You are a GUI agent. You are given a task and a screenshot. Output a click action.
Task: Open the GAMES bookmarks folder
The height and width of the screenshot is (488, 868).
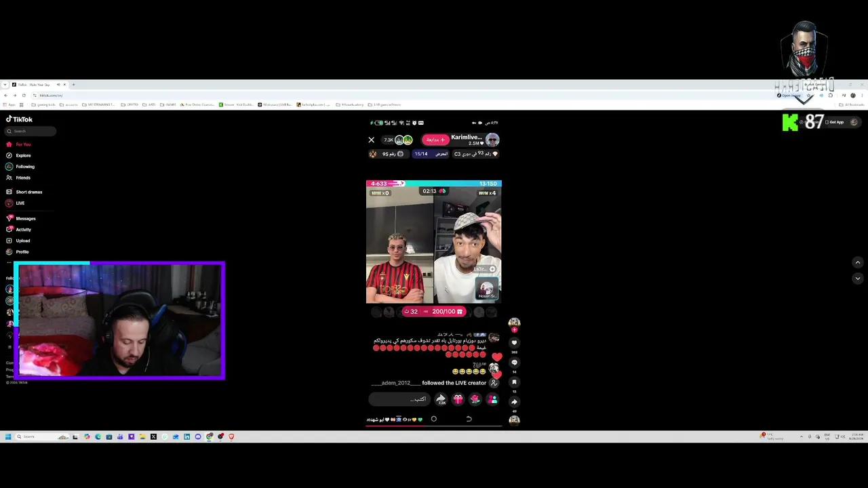point(170,104)
